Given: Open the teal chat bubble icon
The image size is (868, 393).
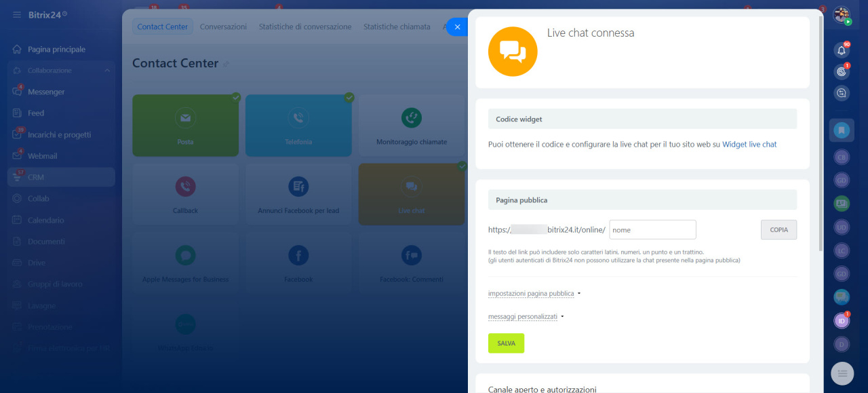Looking at the screenshot, I should (842, 297).
